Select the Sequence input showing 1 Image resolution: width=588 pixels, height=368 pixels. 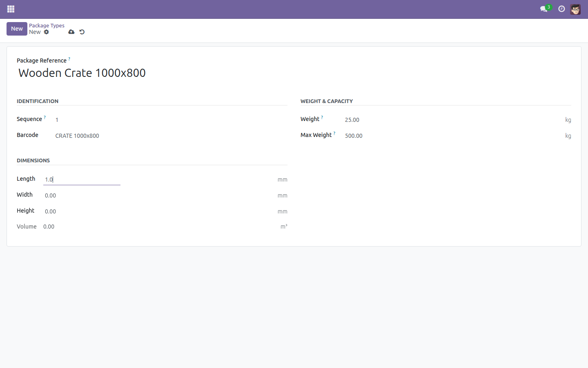171,120
